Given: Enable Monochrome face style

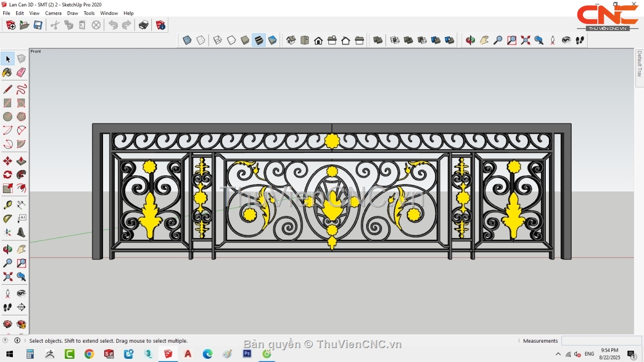Looking at the screenshot, I should (273, 40).
